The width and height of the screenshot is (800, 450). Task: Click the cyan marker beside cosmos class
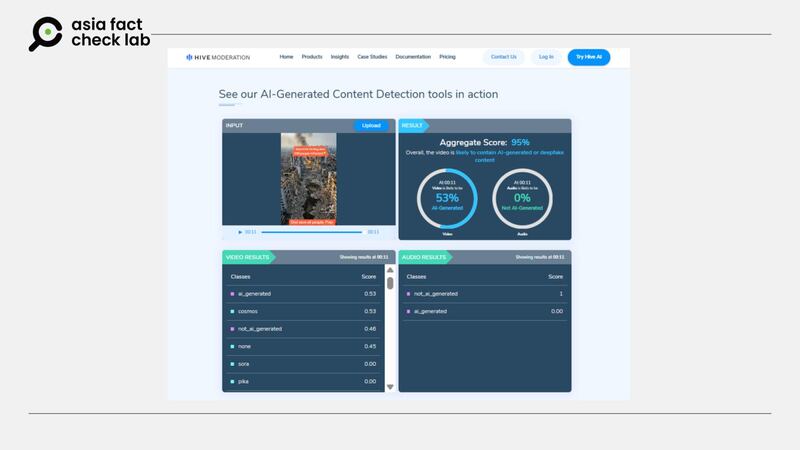point(232,311)
